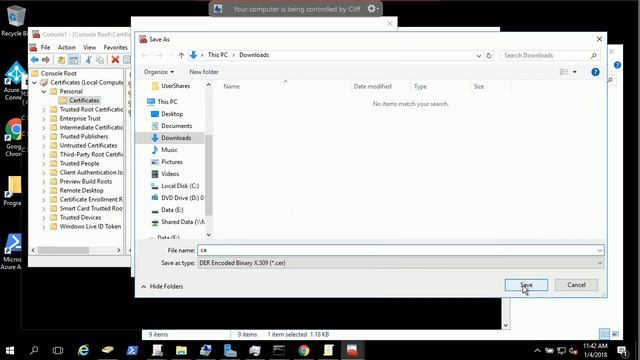Sort by the Type column header
The width and height of the screenshot is (640, 360).
point(420,87)
